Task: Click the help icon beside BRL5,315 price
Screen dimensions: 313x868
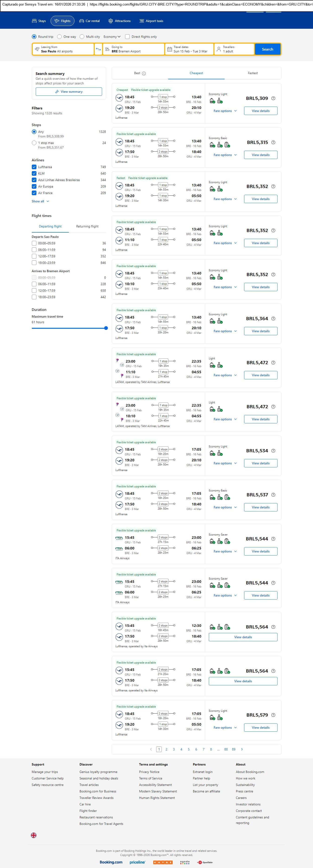Action: coord(273,143)
